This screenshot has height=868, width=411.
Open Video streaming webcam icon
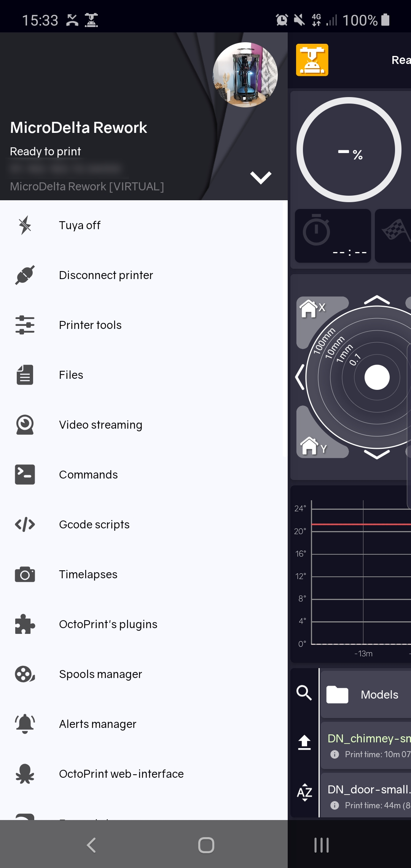point(25,424)
